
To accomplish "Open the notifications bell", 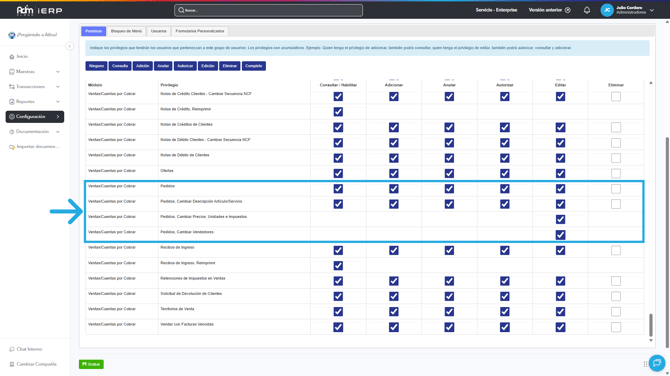I will [587, 10].
